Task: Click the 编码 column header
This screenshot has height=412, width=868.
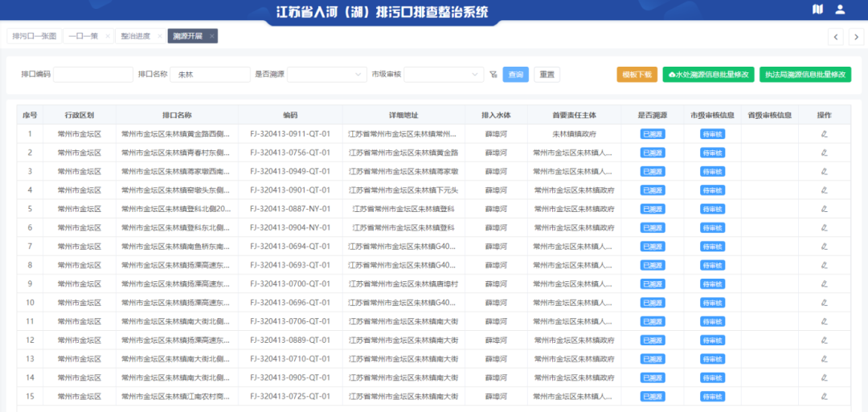Action: [x=291, y=115]
